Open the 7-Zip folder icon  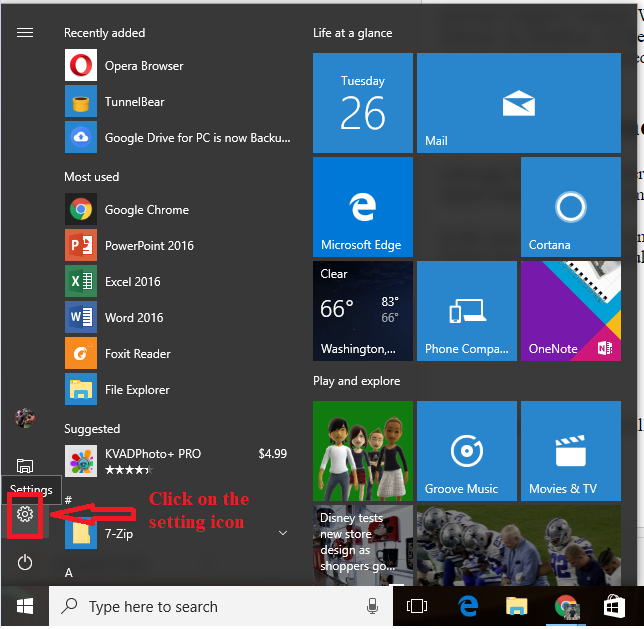tap(81, 533)
